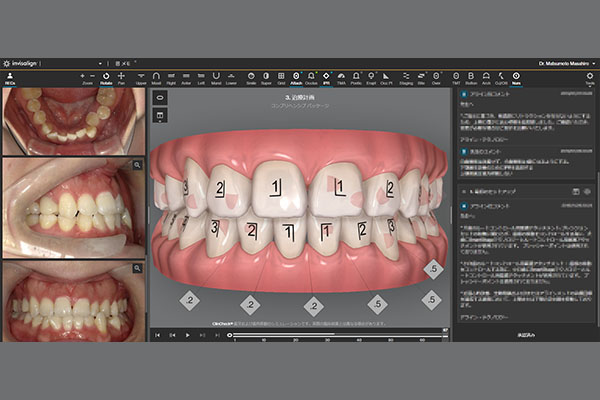Open the Staging tool

pos(405,78)
